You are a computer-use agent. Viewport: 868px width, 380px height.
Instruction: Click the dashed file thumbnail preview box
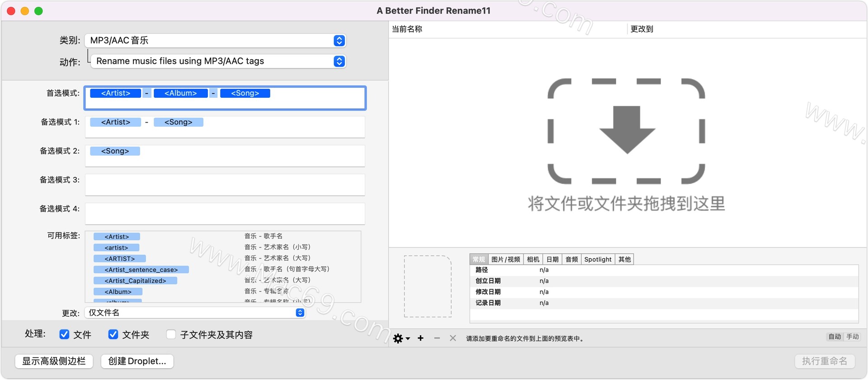(428, 286)
